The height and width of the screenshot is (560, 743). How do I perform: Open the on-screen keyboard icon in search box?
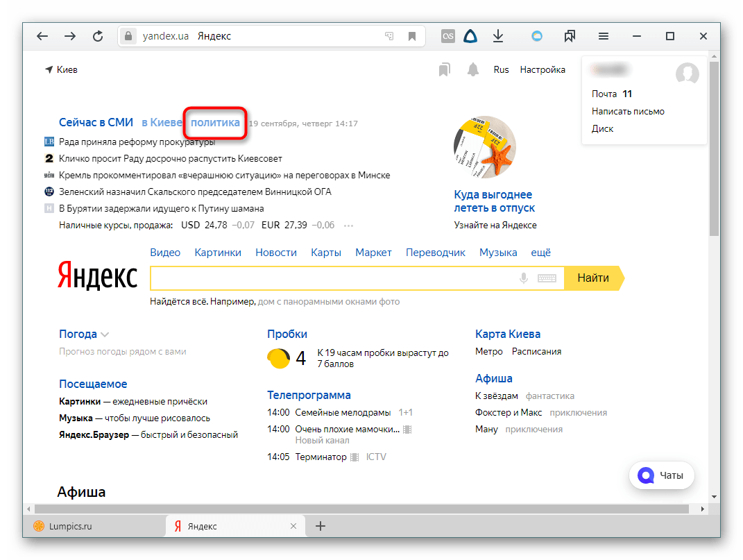pos(547,278)
